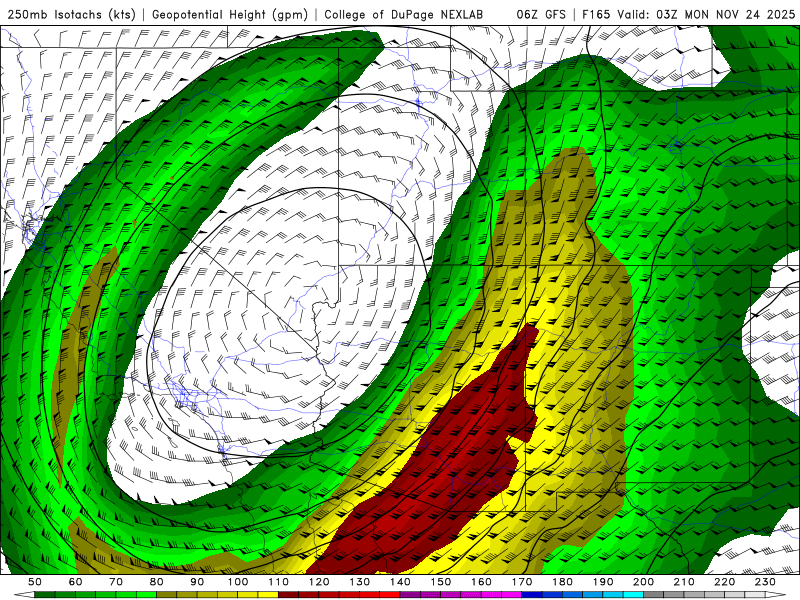Viewport: 800px width, 600px height.
Task: Click the 200 value on the legend
Action: (x=644, y=582)
